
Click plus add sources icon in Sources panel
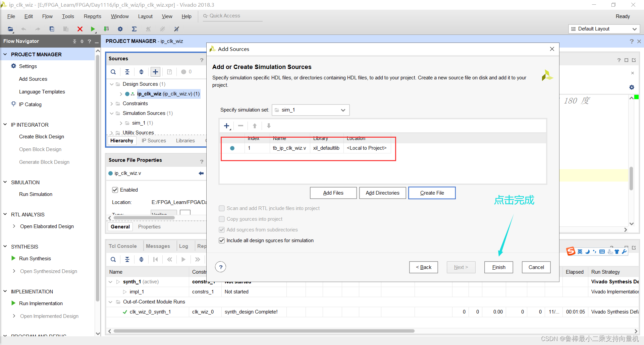(x=155, y=72)
